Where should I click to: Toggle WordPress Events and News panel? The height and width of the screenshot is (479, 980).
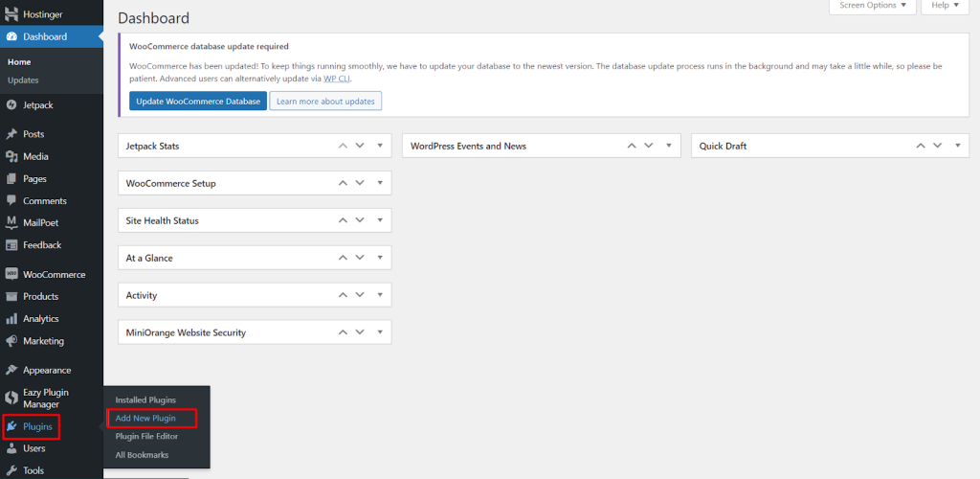point(669,146)
